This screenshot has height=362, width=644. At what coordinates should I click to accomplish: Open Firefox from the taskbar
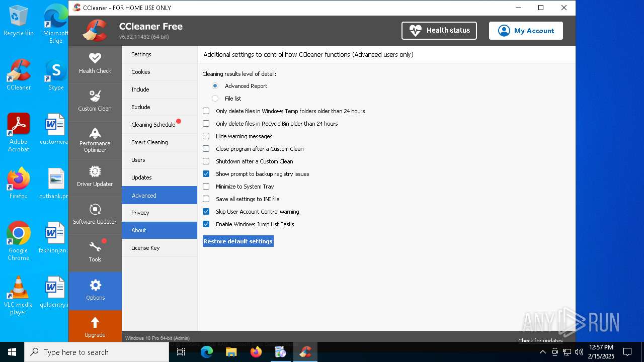click(x=256, y=352)
